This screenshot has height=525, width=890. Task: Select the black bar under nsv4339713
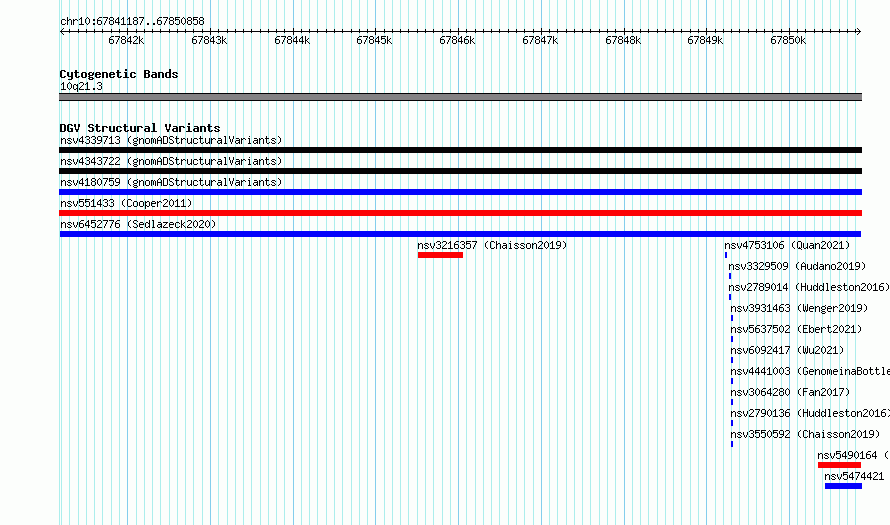point(460,150)
